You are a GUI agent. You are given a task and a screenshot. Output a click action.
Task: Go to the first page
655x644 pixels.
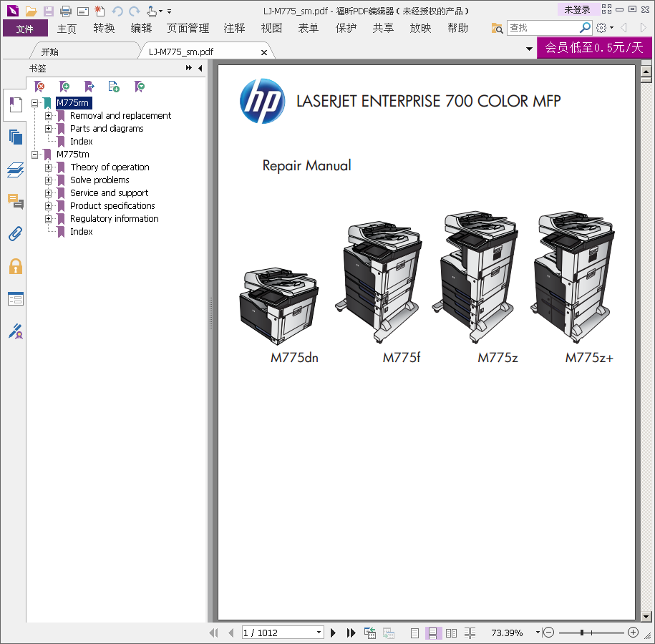(213, 633)
